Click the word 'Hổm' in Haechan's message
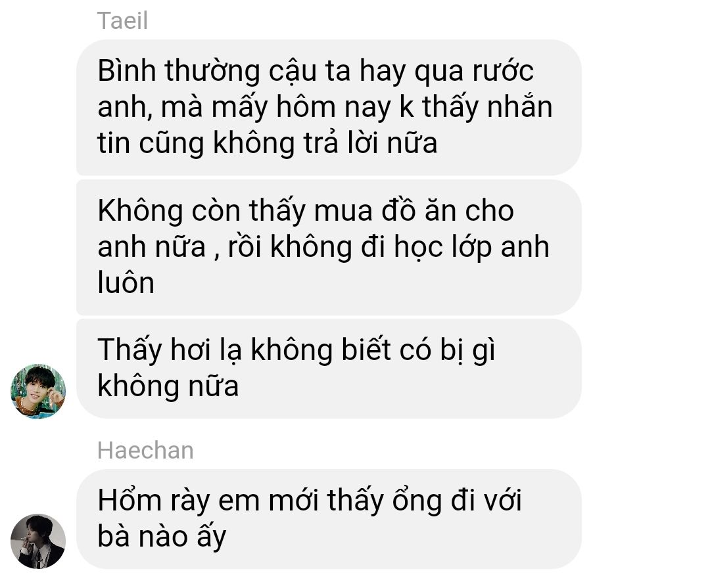 click(x=130, y=501)
